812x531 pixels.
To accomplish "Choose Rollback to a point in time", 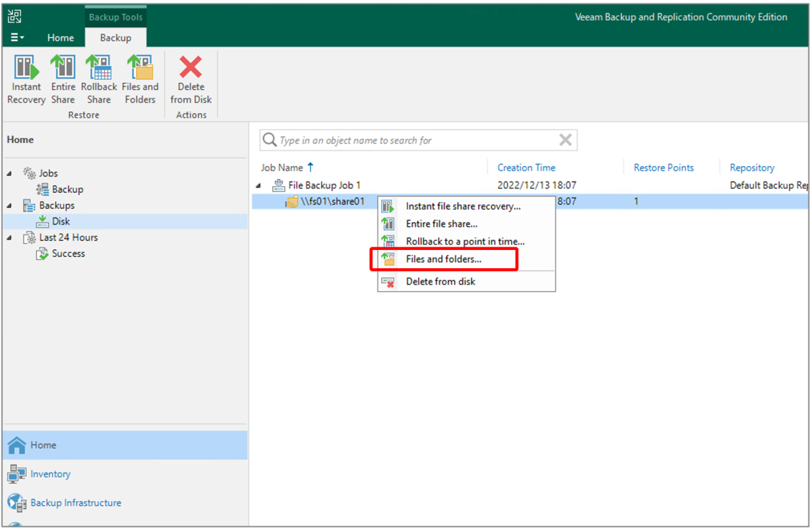I will [x=466, y=241].
